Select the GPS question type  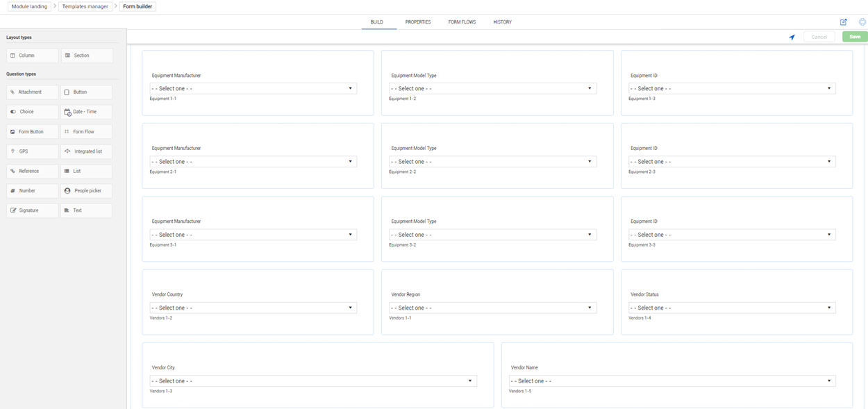pyautogui.click(x=32, y=151)
